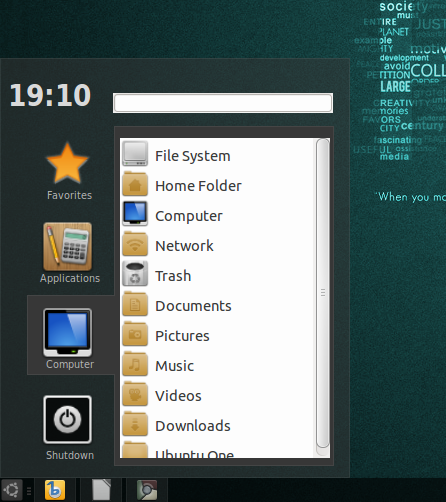
Task: Select the "Music" label
Action: point(175,366)
